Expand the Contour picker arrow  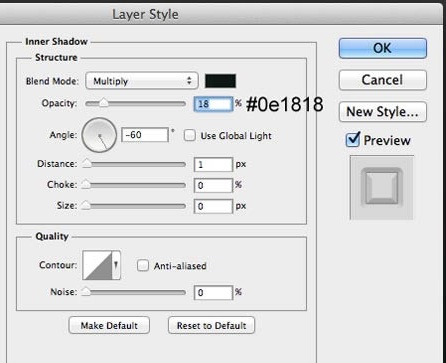(116, 265)
